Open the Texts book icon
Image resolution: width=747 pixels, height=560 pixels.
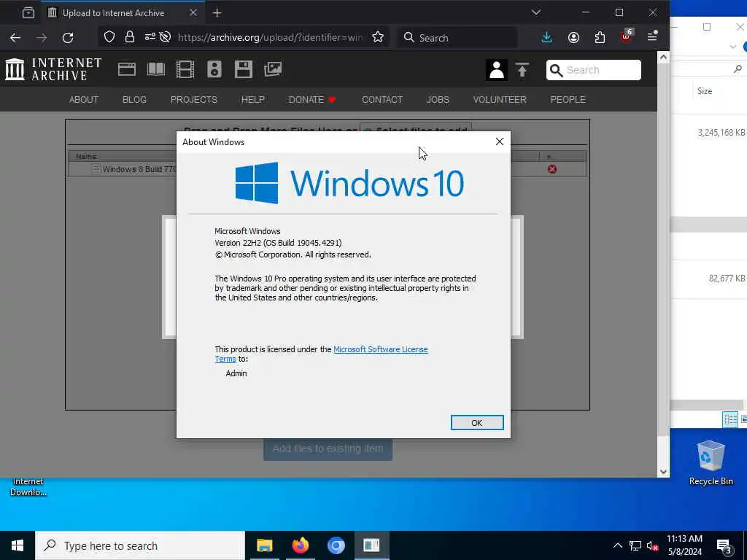(x=156, y=69)
